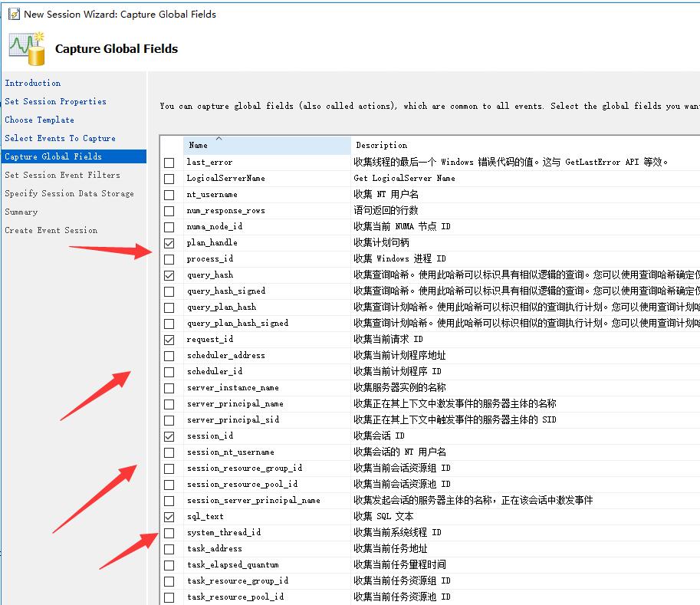This screenshot has width=700, height=605.
Task: Enable the session_resource_pool_id checkbox
Action: [x=169, y=485]
